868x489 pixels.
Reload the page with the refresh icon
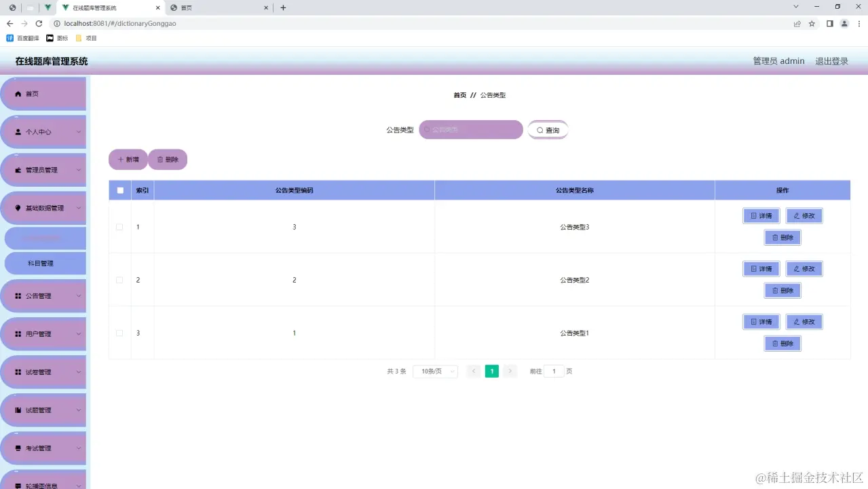(39, 23)
